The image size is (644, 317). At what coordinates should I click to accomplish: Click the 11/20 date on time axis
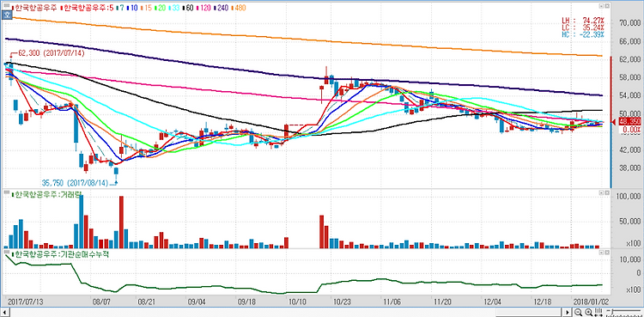444,302
